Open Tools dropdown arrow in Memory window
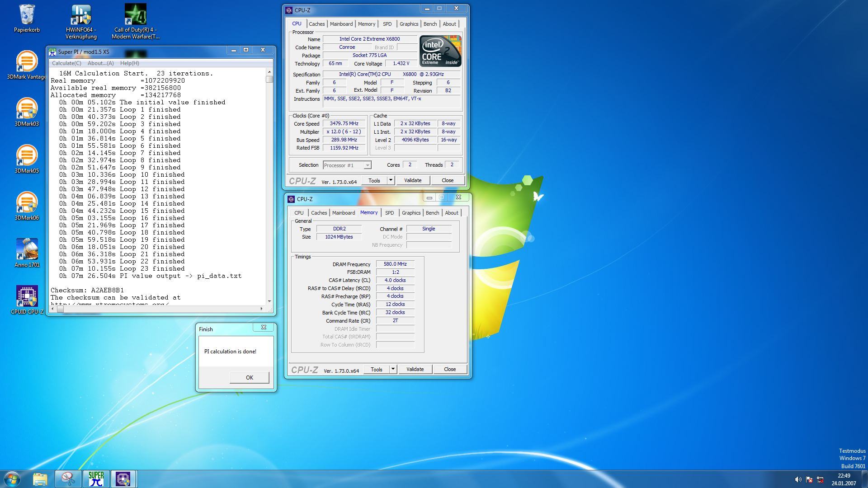Screen dimensions: 868x488 coord(393,369)
